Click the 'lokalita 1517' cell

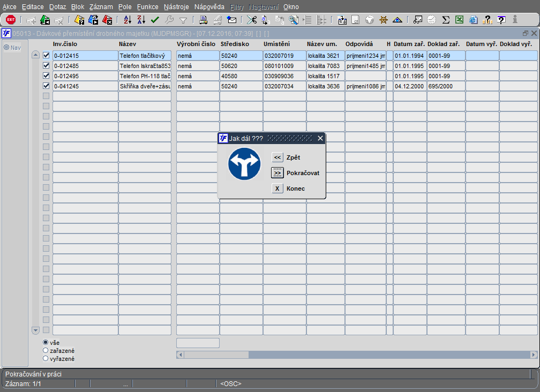coord(326,76)
